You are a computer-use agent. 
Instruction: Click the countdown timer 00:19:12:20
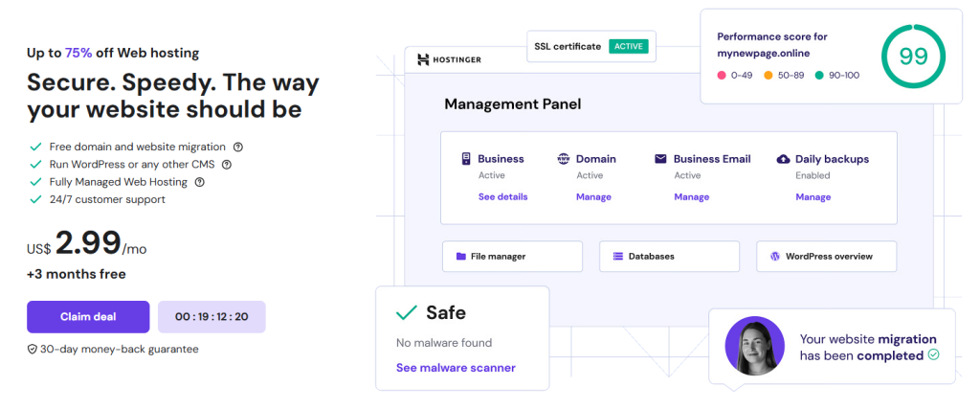pyautogui.click(x=212, y=317)
